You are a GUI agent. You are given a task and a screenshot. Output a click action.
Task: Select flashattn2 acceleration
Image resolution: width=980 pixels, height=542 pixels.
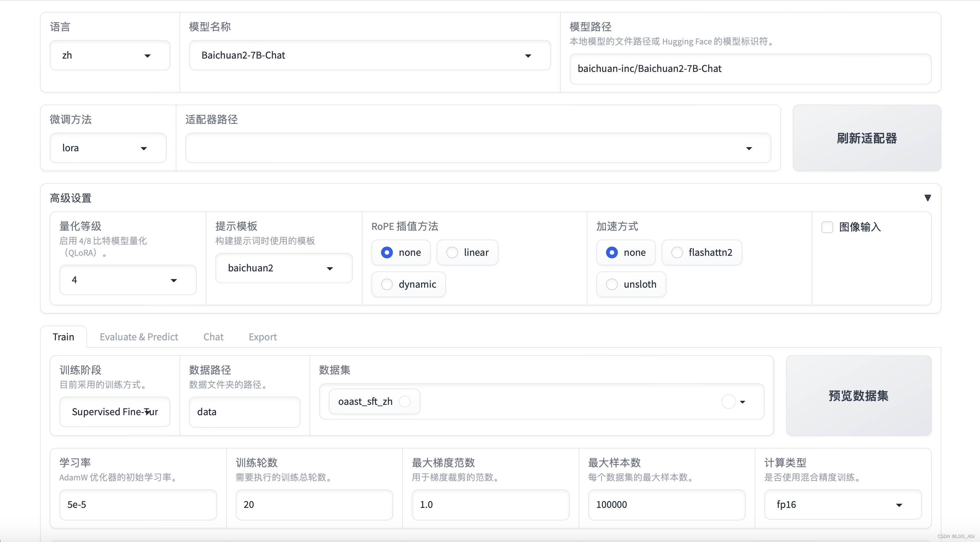click(x=702, y=252)
